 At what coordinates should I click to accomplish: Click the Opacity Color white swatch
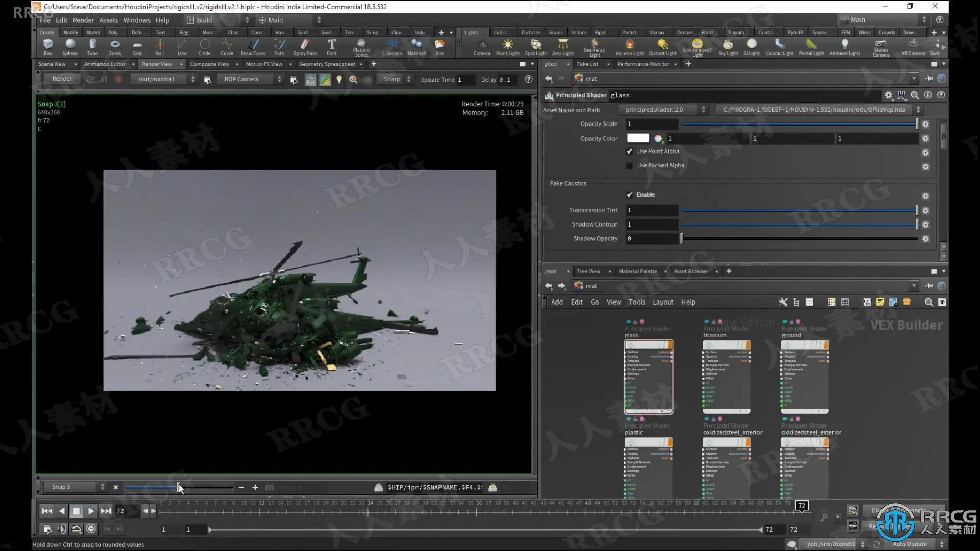(638, 138)
